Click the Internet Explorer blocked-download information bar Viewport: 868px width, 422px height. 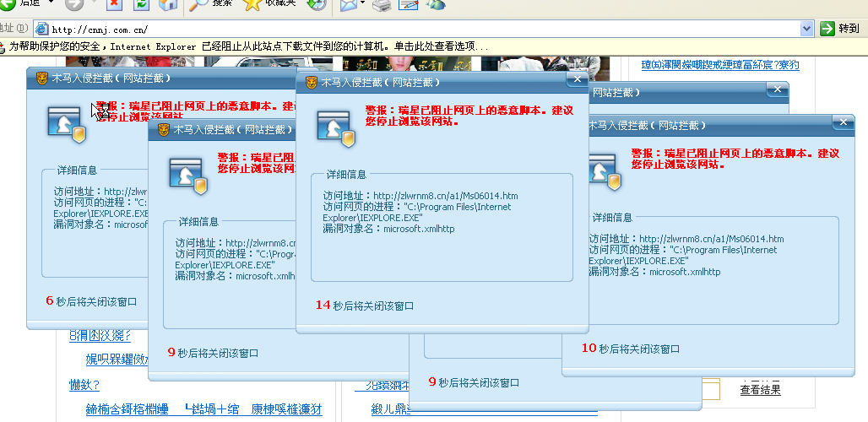click(x=434, y=47)
